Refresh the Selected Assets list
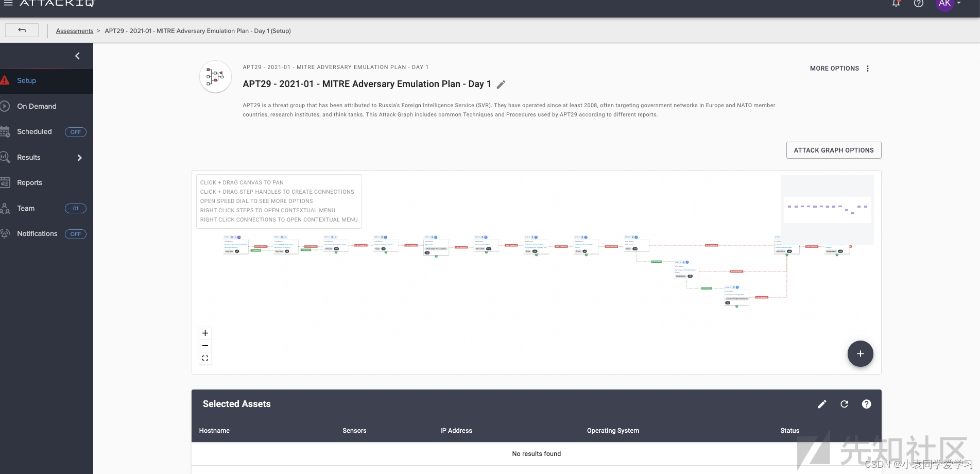 pyautogui.click(x=845, y=404)
